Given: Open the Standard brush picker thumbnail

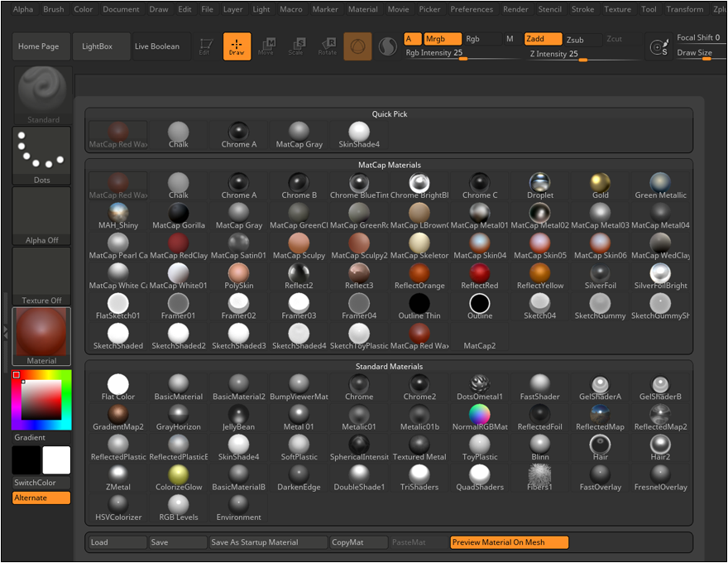Looking at the screenshot, I should [41, 94].
